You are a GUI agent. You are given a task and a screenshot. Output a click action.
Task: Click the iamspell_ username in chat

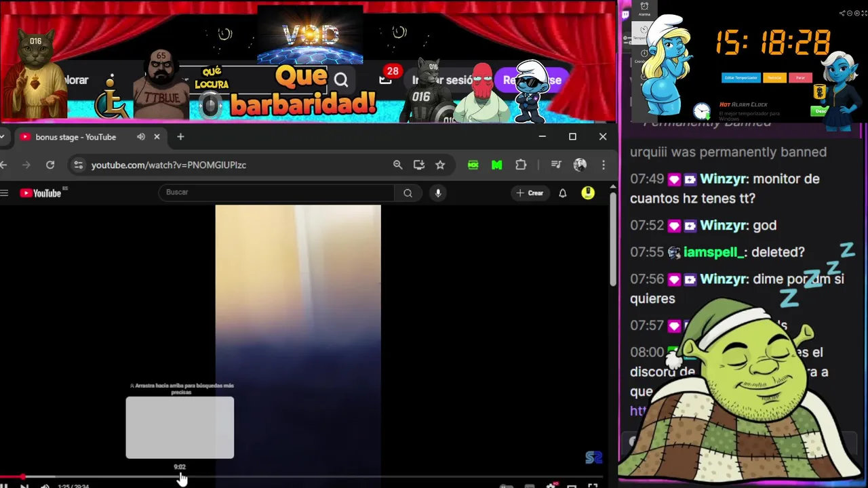(x=714, y=252)
